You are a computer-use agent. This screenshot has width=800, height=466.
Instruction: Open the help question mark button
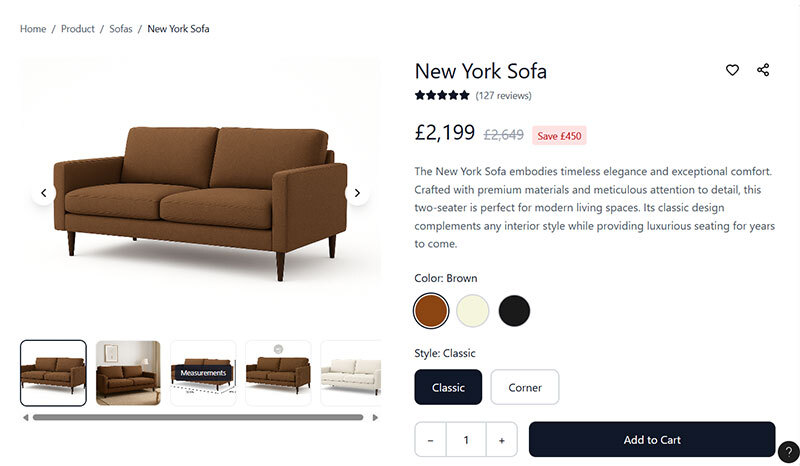tap(788, 452)
